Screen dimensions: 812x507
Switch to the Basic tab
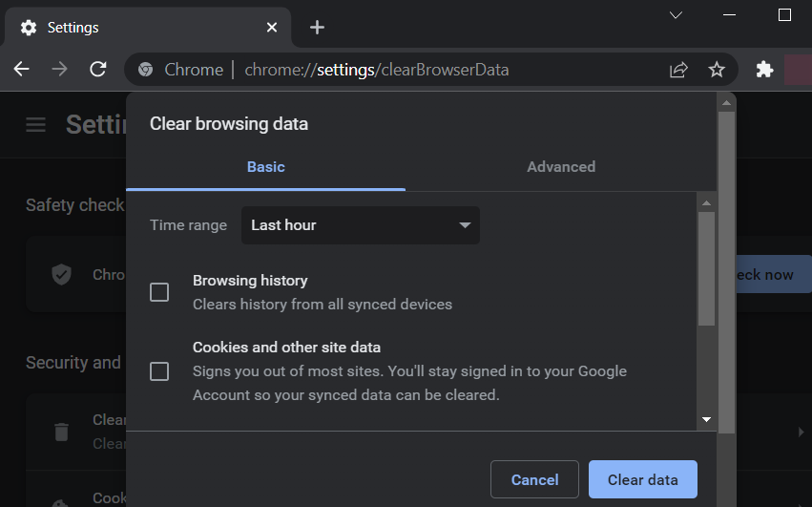coord(265,167)
